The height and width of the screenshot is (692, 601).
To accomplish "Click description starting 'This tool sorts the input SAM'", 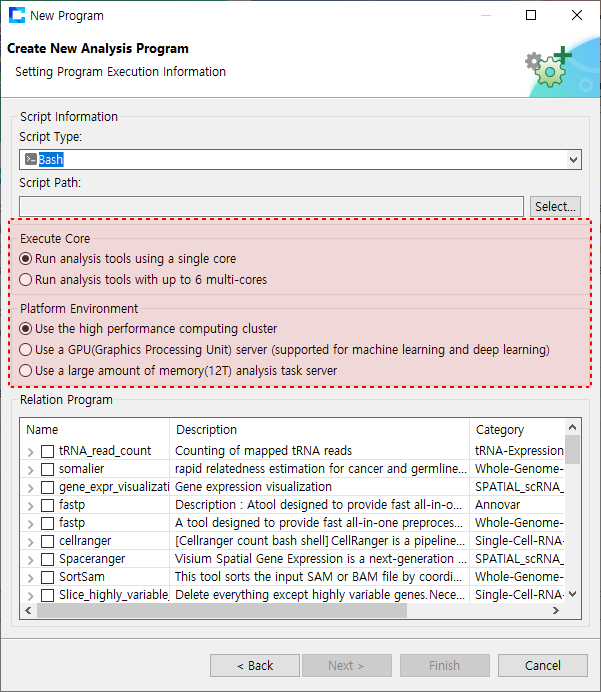I will 318,577.
